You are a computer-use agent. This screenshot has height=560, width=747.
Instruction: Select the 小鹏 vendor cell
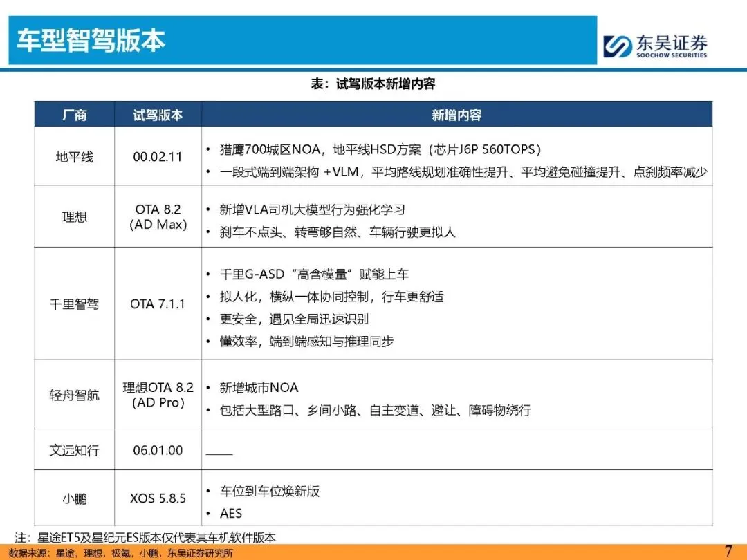pos(74,498)
